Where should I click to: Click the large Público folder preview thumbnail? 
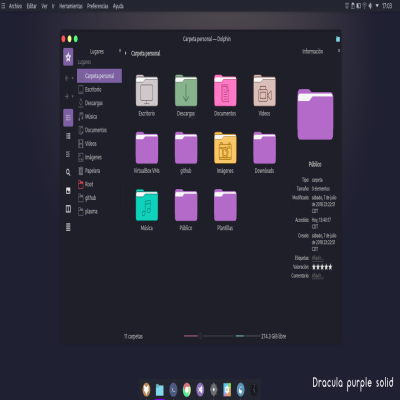pos(315,114)
